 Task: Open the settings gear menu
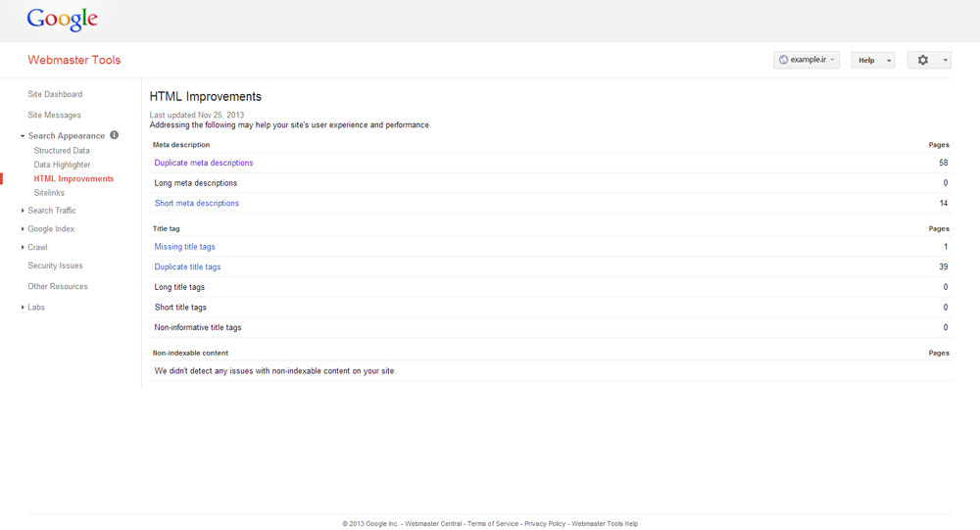pyautogui.click(x=922, y=60)
